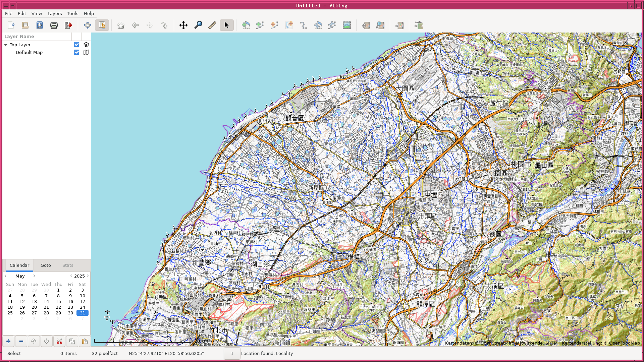Screen dimensions: 644x362
Task: Collapse the Top Layer tree expander
Action: [x=6, y=45]
